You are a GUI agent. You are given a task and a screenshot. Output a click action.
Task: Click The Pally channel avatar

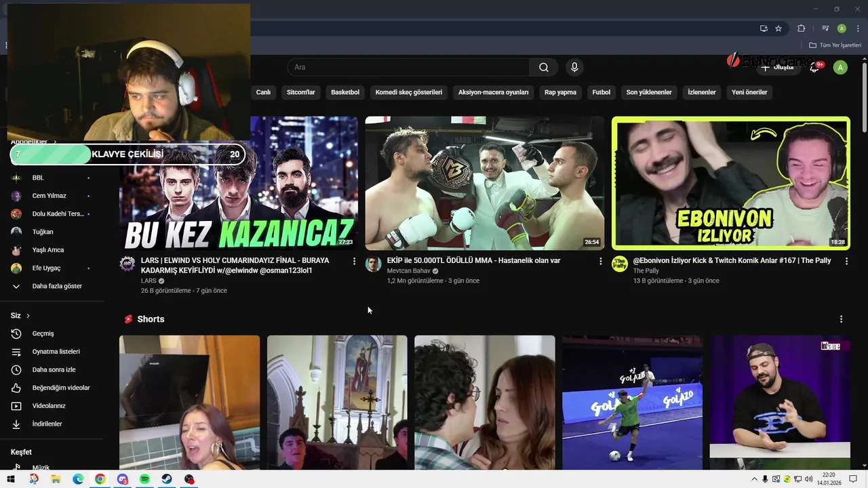pos(620,264)
